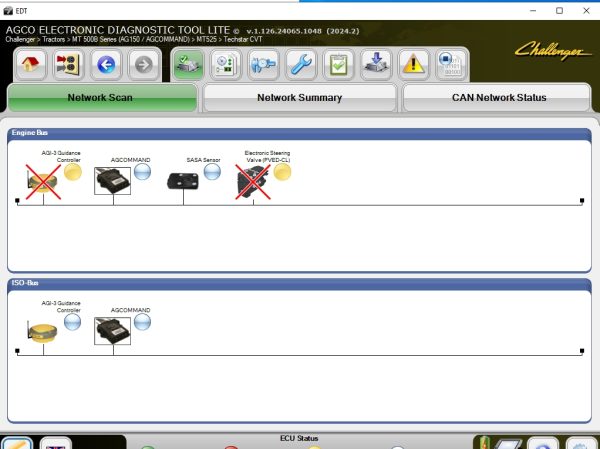600x449 pixels.
Task: Click the Engine Bus panel header
Action: (x=299, y=133)
